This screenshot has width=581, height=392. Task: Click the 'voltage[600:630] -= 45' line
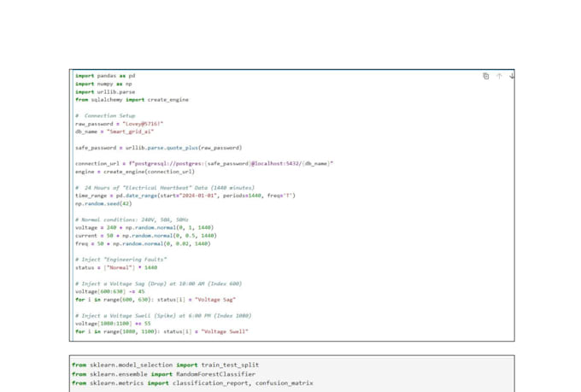[110, 291]
